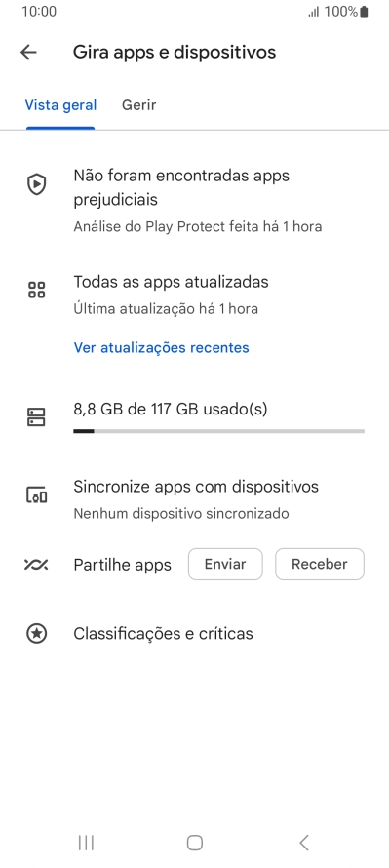This screenshot has height=868, width=389.
Task: Tap the back arrow in the header
Action: pyautogui.click(x=28, y=52)
